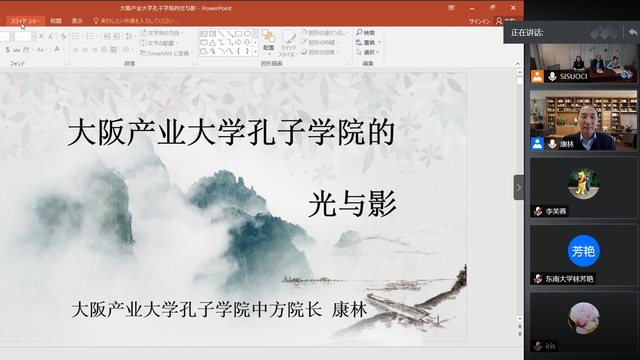
Task: Toggle SISUOCI microphone icon
Action: (x=552, y=76)
